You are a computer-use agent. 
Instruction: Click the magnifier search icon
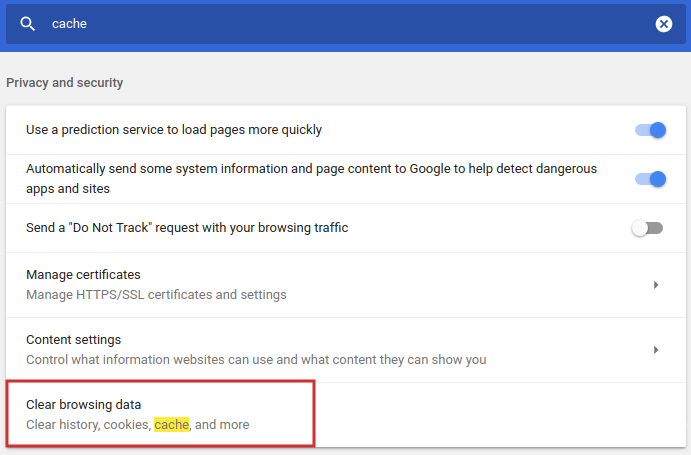(28, 24)
